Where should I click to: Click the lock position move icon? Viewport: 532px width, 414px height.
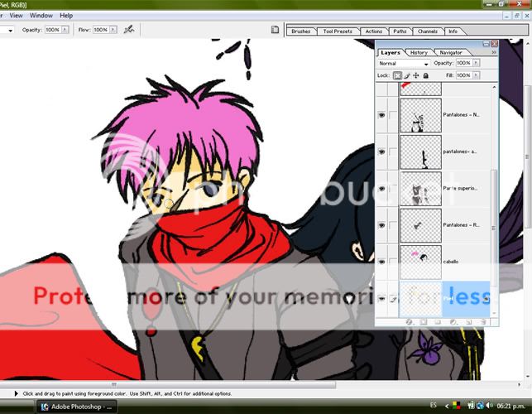416,75
